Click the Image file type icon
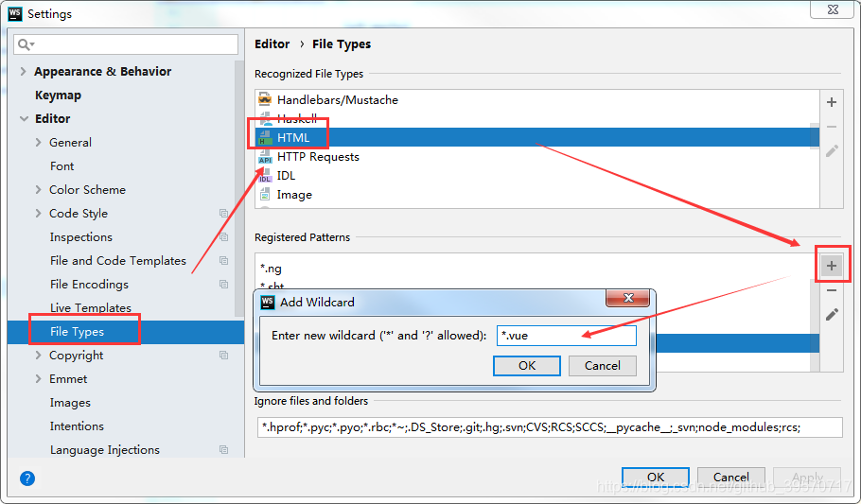The image size is (861, 504). [265, 195]
